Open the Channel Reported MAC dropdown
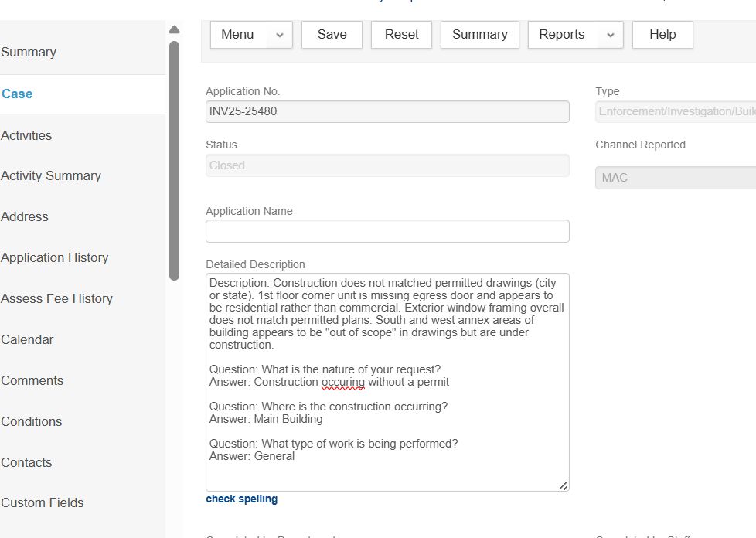This screenshot has height=538, width=756. point(675,178)
